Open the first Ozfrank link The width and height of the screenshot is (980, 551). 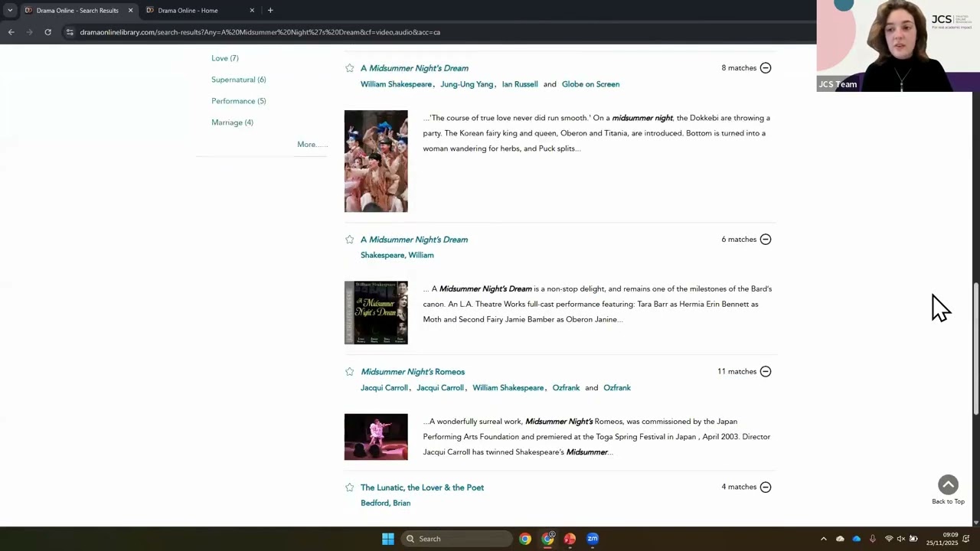point(566,388)
